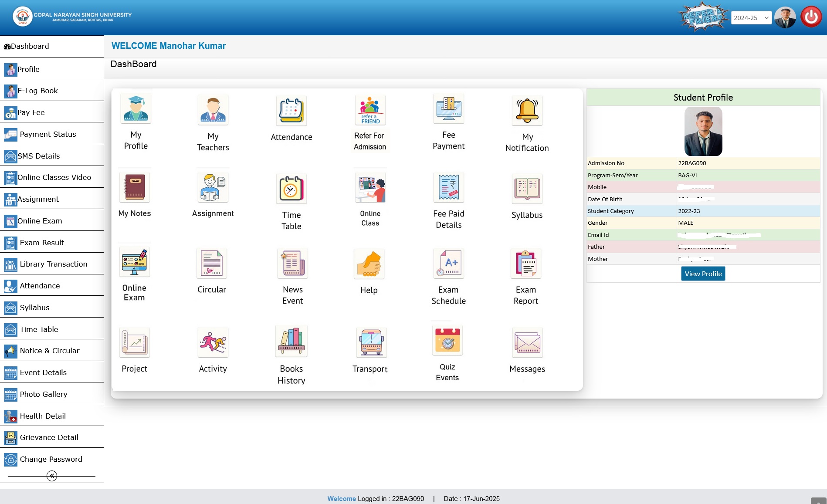
Task: Click the View Profile button
Action: click(x=703, y=274)
